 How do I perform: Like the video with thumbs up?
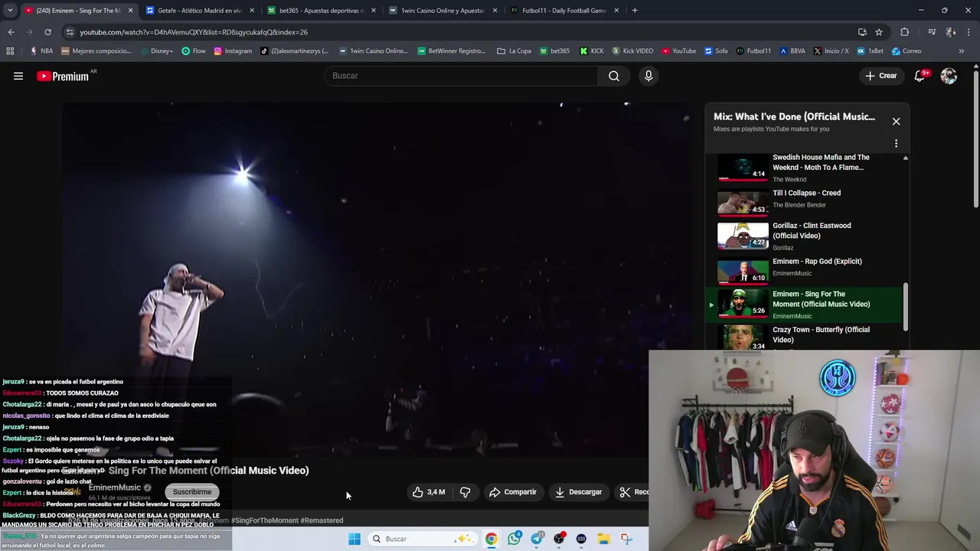(x=429, y=492)
